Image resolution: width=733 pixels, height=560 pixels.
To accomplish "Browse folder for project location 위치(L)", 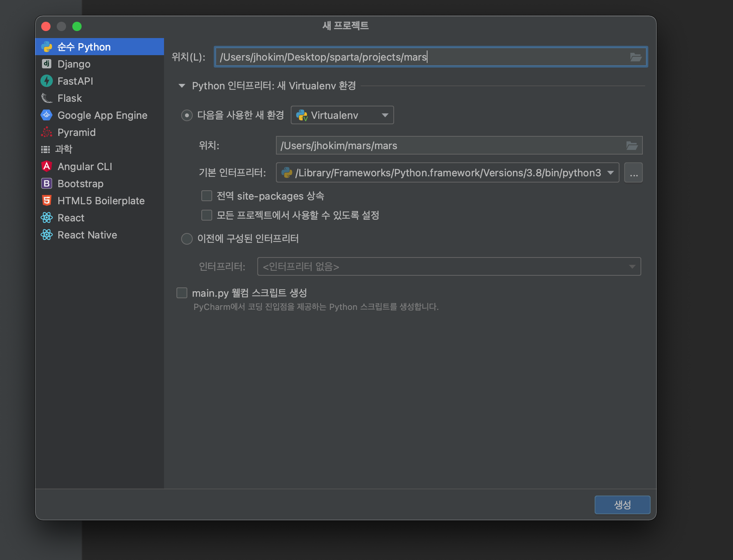I will click(635, 57).
